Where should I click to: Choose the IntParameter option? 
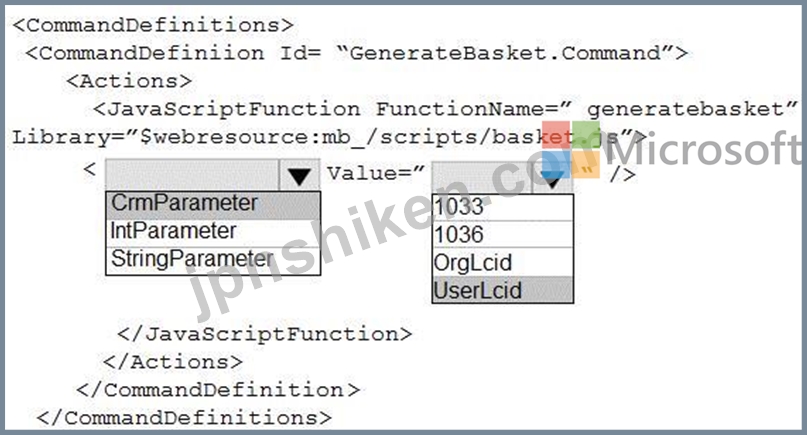213,232
